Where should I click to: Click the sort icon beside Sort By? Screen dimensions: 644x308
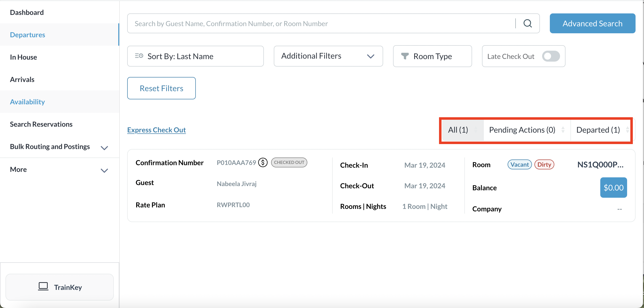pos(139,56)
